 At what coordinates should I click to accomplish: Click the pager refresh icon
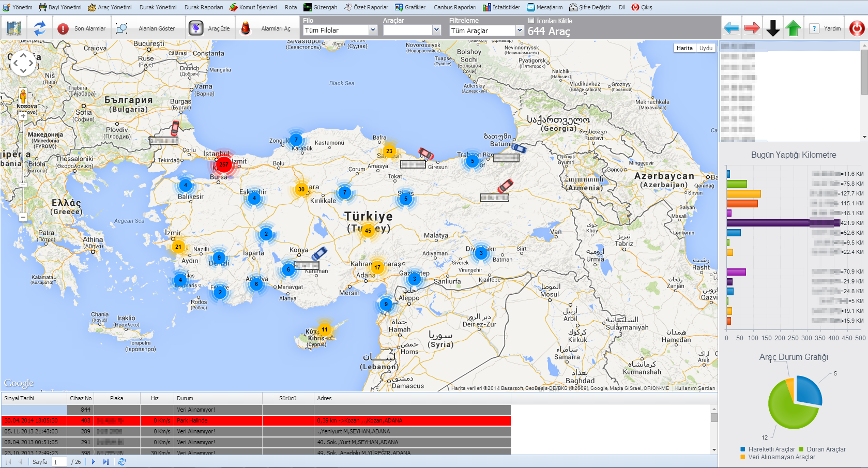pos(122,462)
